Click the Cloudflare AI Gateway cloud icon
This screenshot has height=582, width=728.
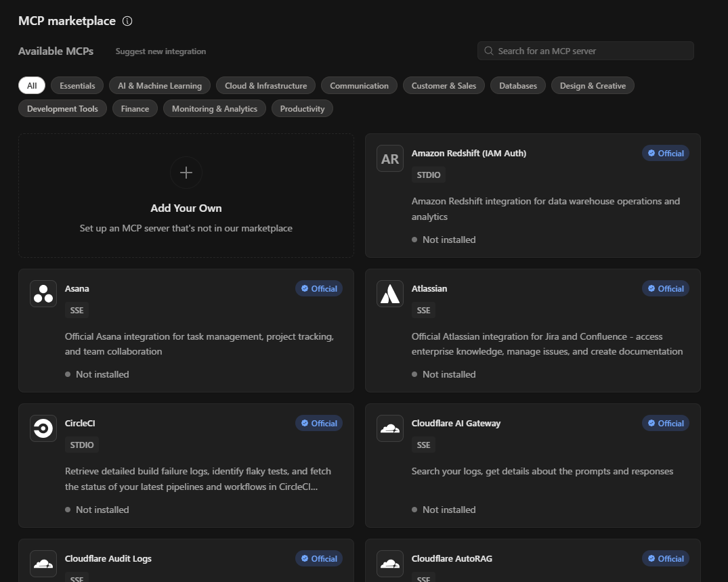390,428
